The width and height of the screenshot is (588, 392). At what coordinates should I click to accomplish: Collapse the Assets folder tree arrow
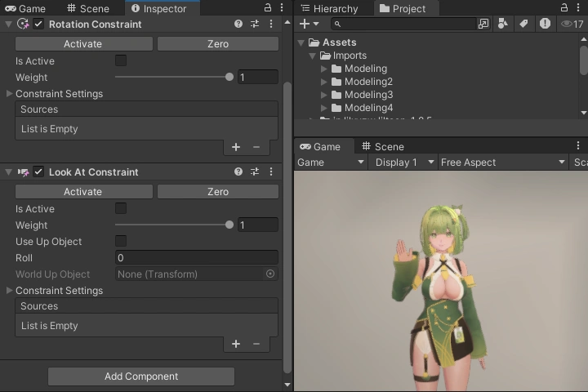[x=301, y=42]
